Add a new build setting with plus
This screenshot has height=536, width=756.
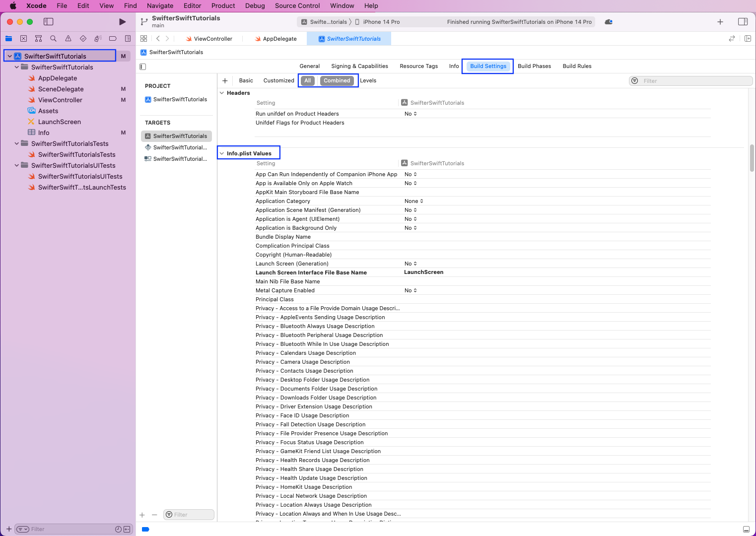[x=225, y=81]
